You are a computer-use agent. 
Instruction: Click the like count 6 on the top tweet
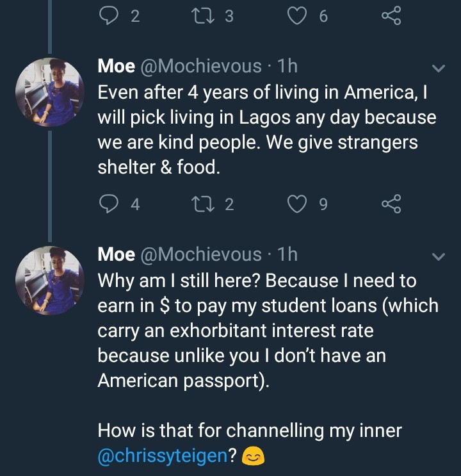pyautogui.click(x=323, y=17)
